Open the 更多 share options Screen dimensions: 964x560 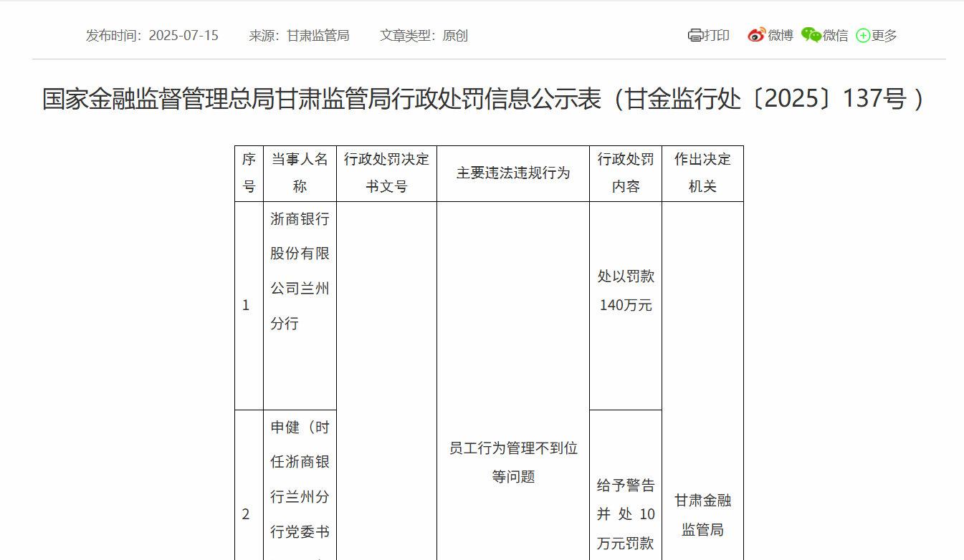(x=884, y=35)
